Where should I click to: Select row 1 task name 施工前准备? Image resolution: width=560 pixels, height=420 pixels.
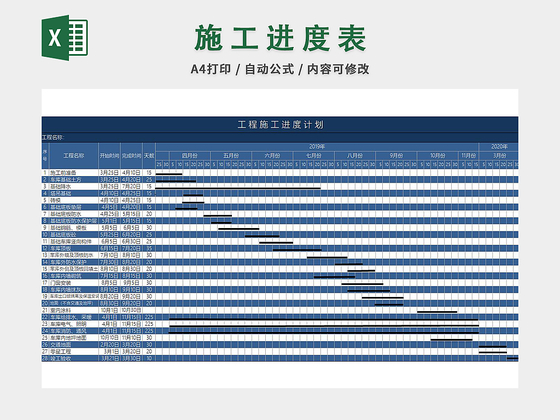tap(63, 173)
